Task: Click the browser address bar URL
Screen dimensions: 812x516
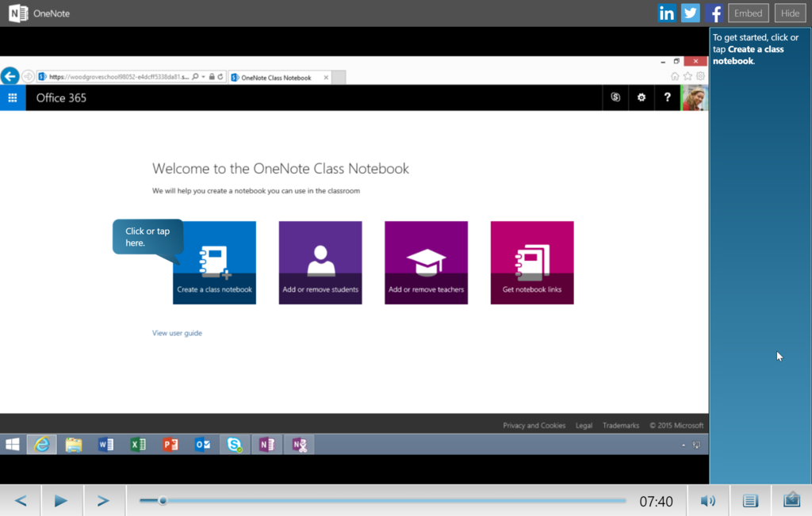Action: pyautogui.click(x=119, y=77)
